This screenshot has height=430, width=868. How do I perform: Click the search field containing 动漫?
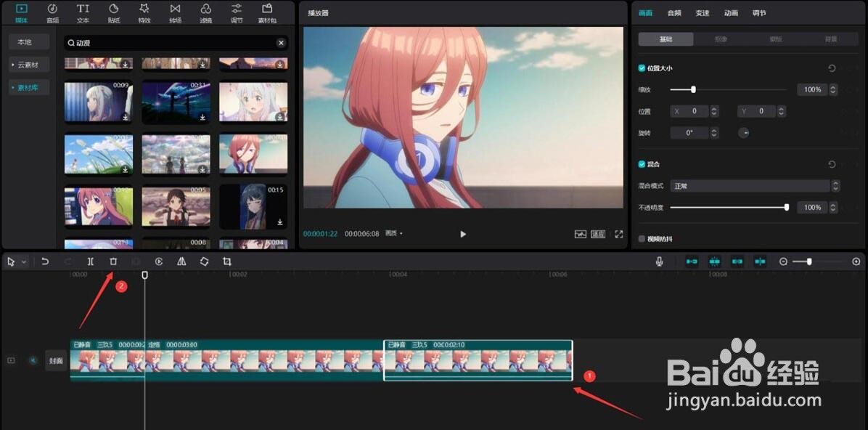click(x=176, y=43)
